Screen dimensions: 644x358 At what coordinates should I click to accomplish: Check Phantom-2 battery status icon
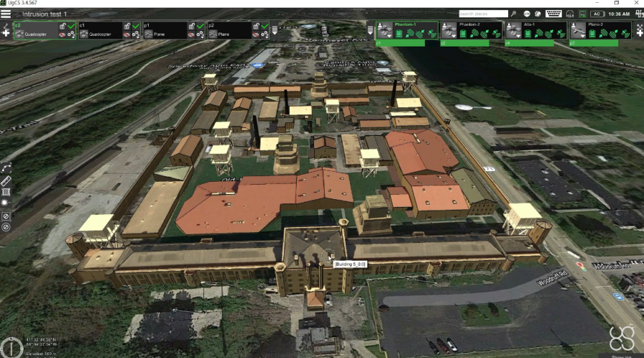click(x=463, y=34)
